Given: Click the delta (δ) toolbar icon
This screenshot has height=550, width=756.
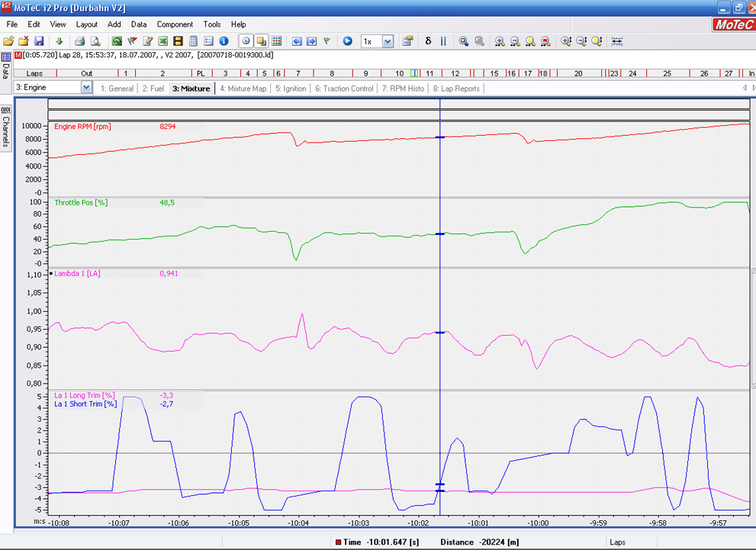Looking at the screenshot, I should (428, 41).
